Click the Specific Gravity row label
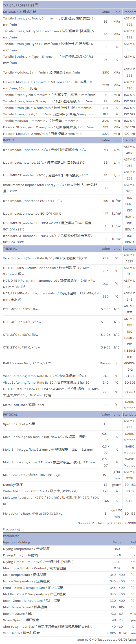The width and height of the screenshot is (136, 644). (19, 424)
